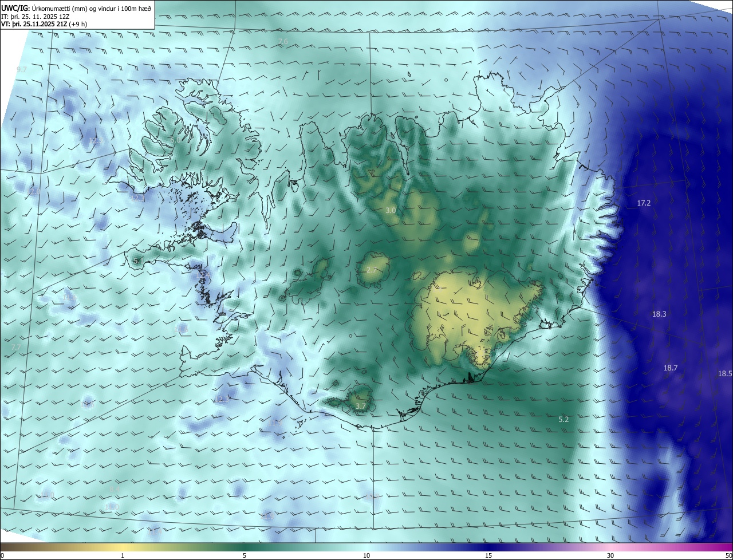
Task: Click the 0 tick on the color scale
Action: pyautogui.click(x=2, y=555)
